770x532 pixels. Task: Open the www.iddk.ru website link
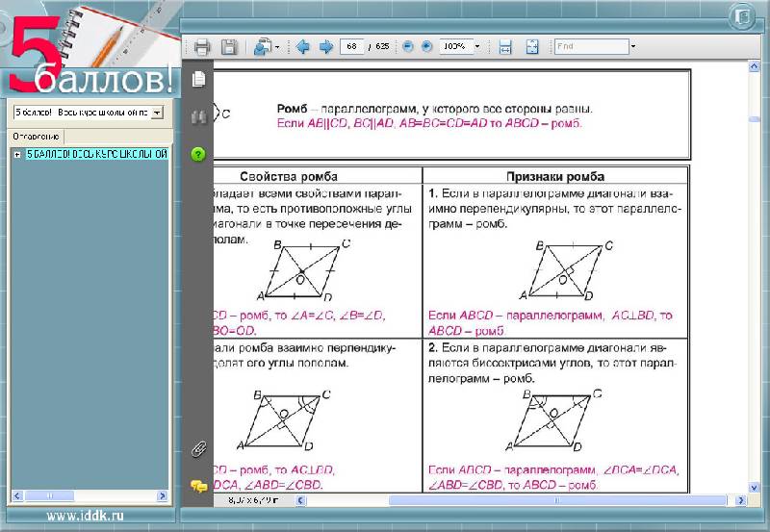(85, 516)
